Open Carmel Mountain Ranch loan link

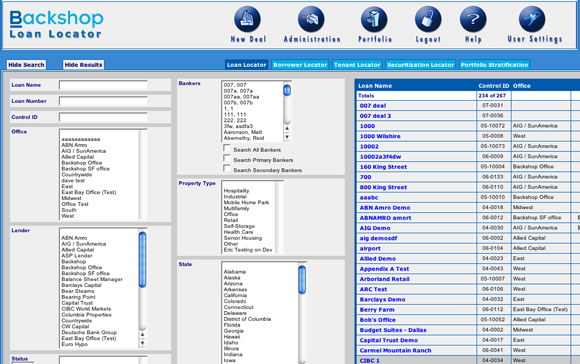click(x=395, y=351)
